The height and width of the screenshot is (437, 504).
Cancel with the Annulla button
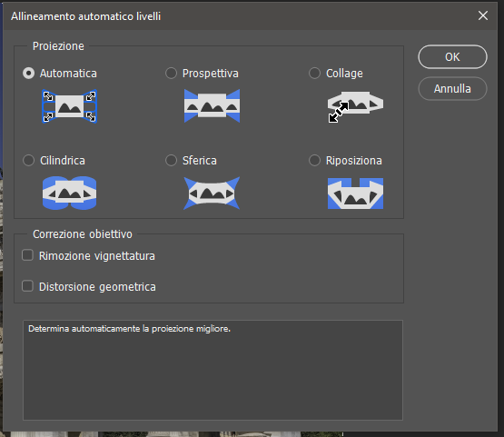tap(452, 88)
